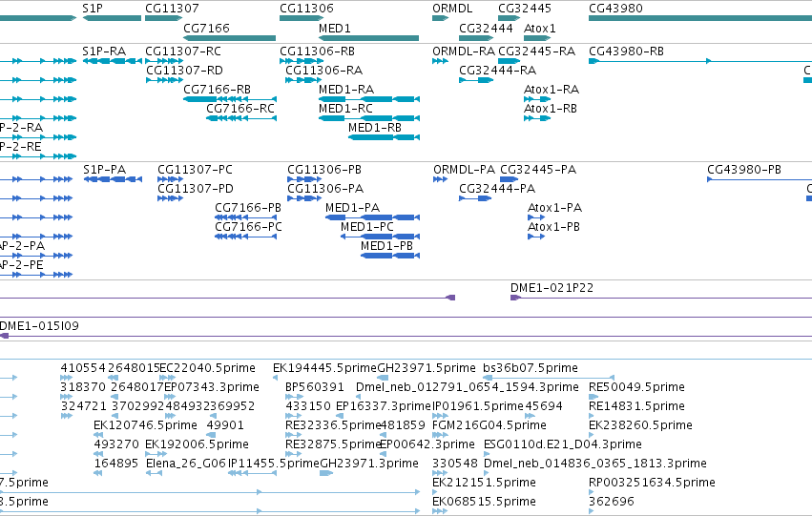The width and height of the screenshot is (812, 516).
Task: Click protein MED1-PC
Action: (x=380, y=237)
